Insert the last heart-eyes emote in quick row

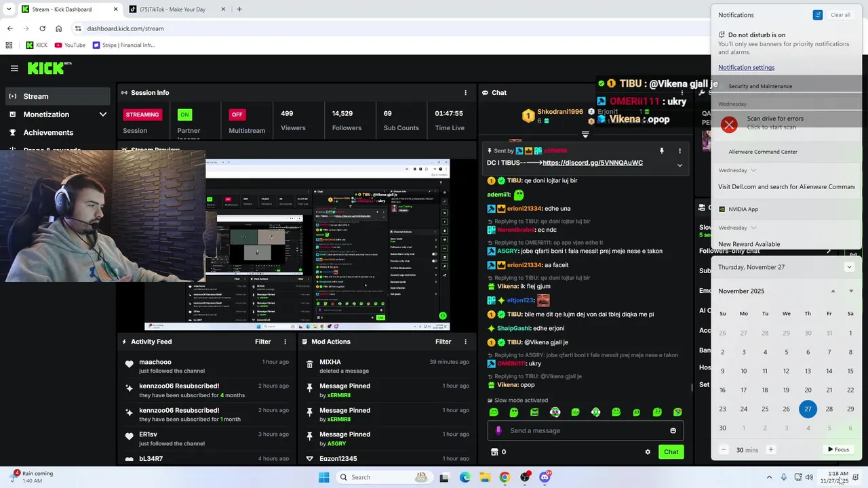[677, 412]
